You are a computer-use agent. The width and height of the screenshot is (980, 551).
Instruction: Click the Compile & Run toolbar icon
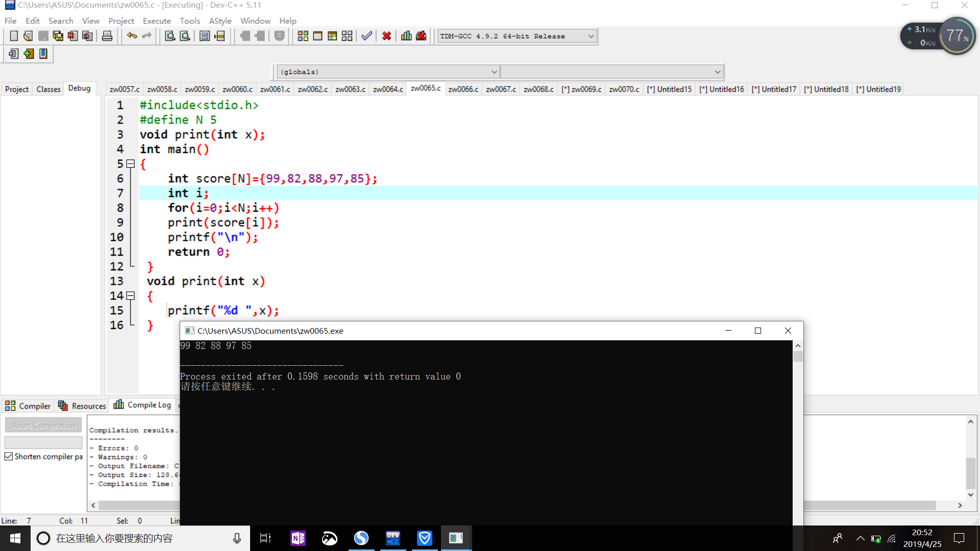point(332,36)
